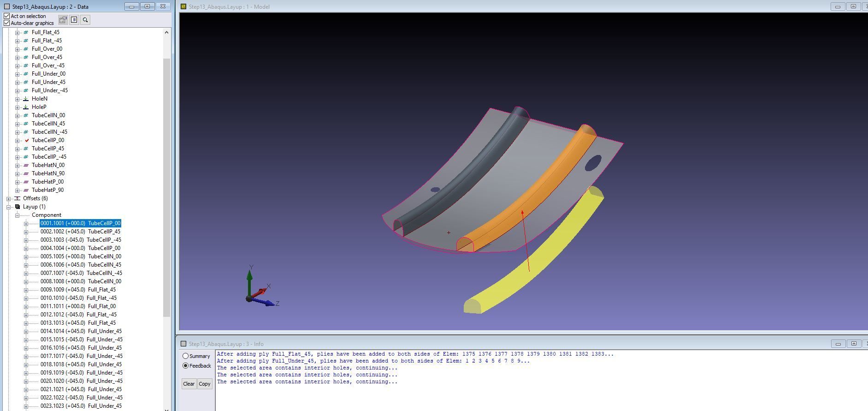Click the list view icon in Data toolbar
The height and width of the screenshot is (411, 868).
tap(74, 20)
